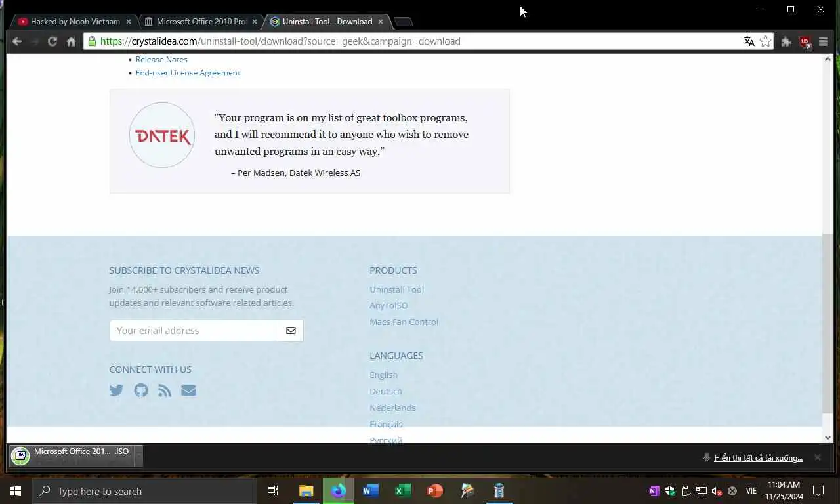The width and height of the screenshot is (840, 504).
Task: Click the page scrollbar down arrow
Action: click(x=828, y=438)
